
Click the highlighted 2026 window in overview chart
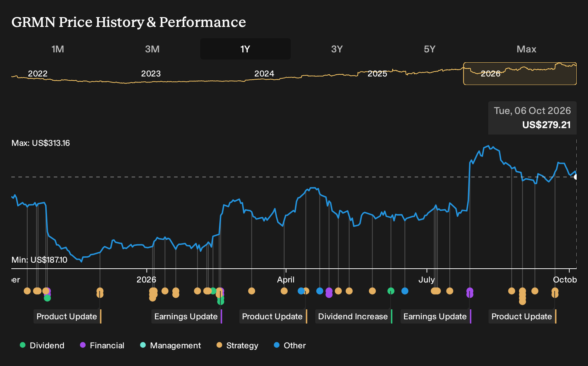click(520, 74)
